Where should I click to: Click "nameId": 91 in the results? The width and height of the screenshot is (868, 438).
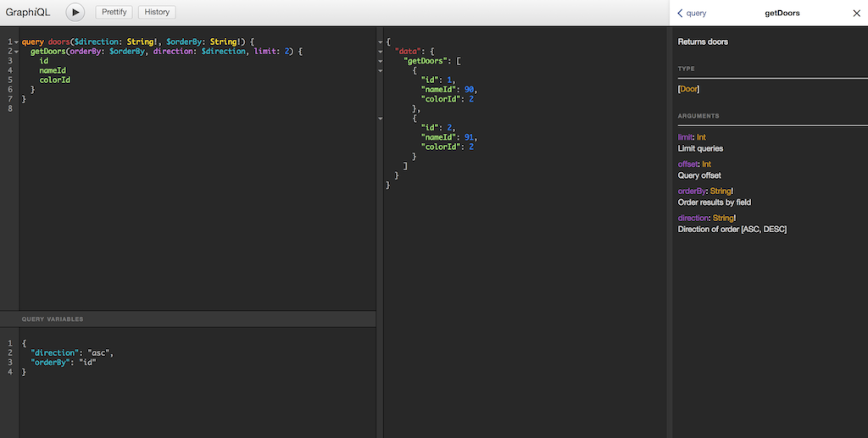449,137
